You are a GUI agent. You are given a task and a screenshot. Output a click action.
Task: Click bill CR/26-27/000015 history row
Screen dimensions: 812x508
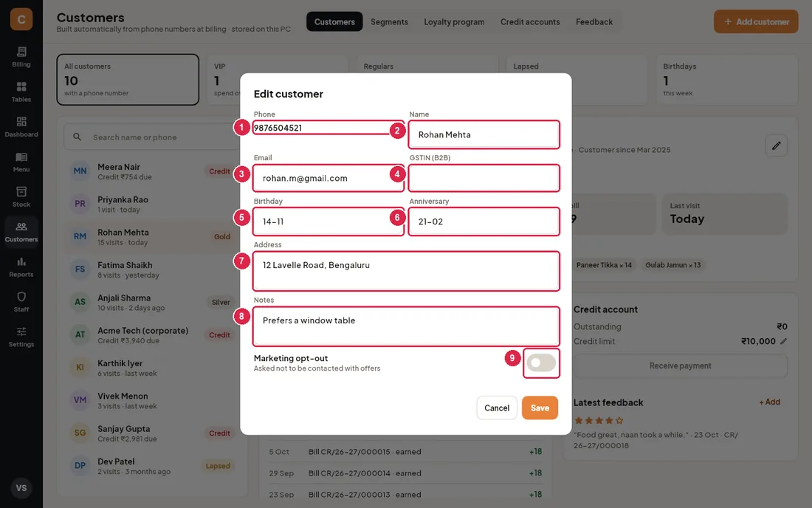coord(405,452)
